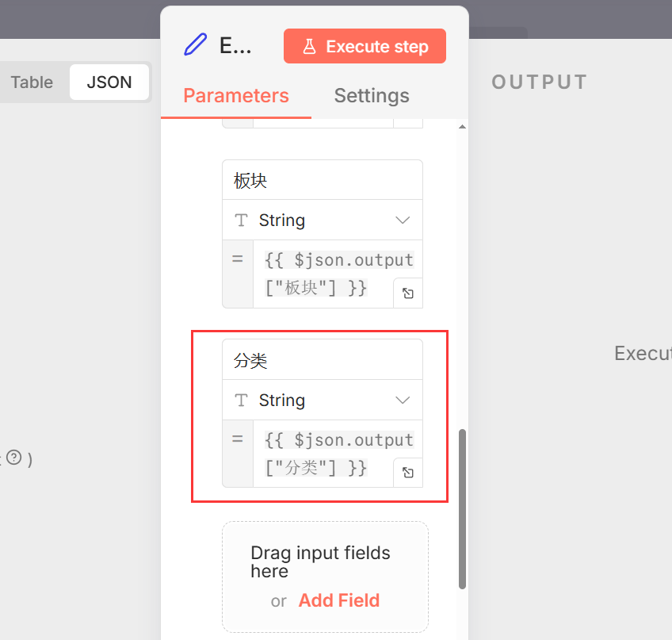Screen dimensions: 672x640
Task: Open the Parameters tab
Action: click(236, 96)
